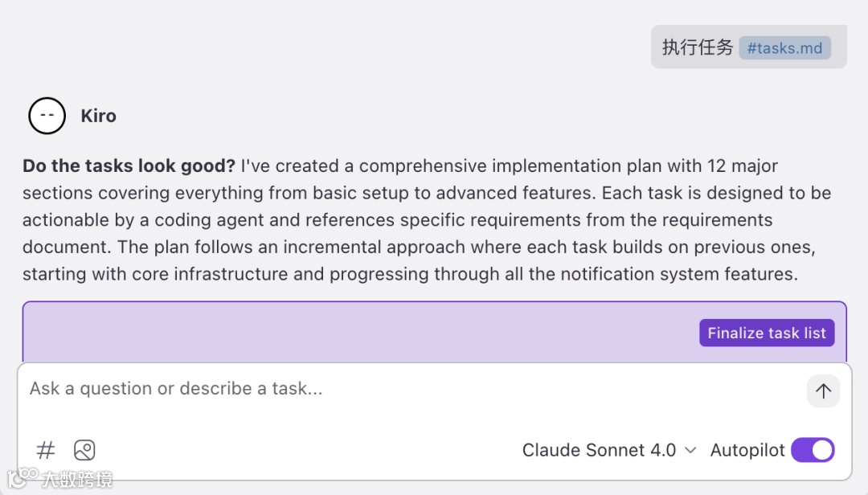Click the empty area left of Finalize button

pos(362,333)
